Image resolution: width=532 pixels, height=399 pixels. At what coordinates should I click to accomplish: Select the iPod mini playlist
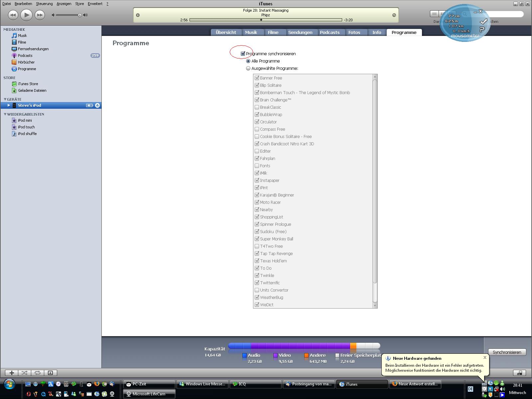[x=25, y=120]
